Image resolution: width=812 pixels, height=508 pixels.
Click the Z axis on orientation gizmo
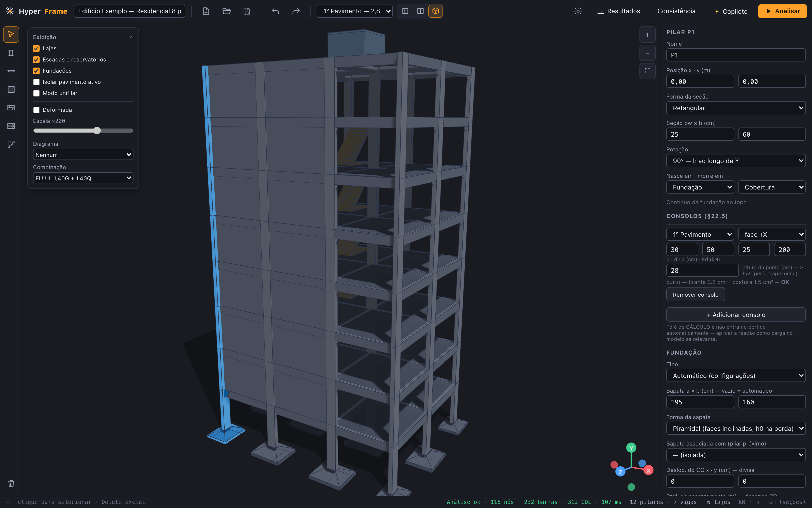(620, 472)
